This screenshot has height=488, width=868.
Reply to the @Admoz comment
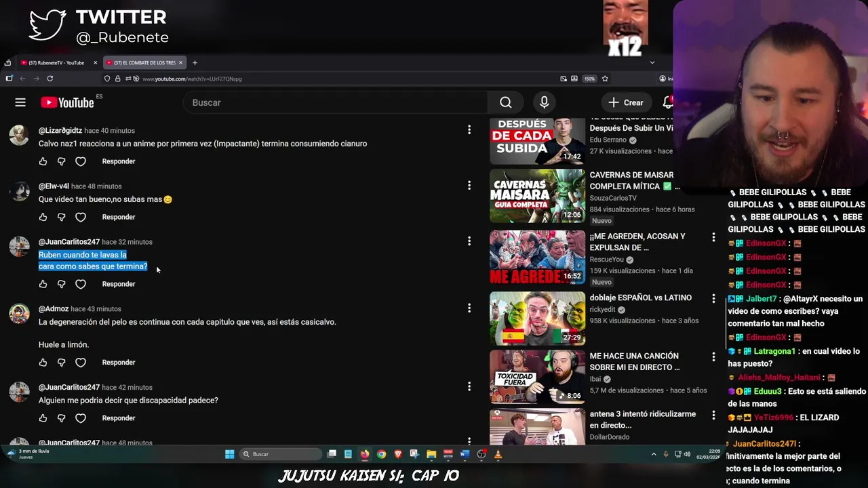(119, 363)
